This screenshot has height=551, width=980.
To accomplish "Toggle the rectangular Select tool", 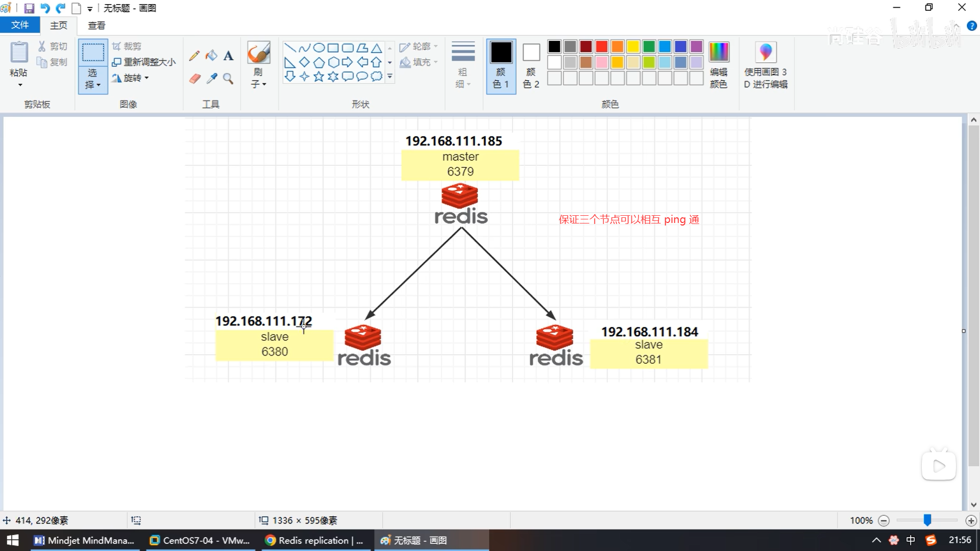I will (x=93, y=53).
